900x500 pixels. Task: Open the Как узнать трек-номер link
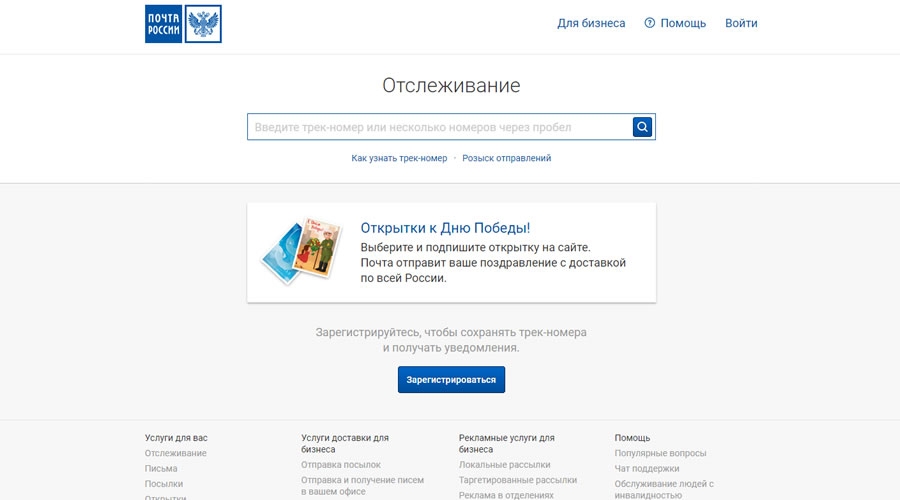click(x=399, y=158)
